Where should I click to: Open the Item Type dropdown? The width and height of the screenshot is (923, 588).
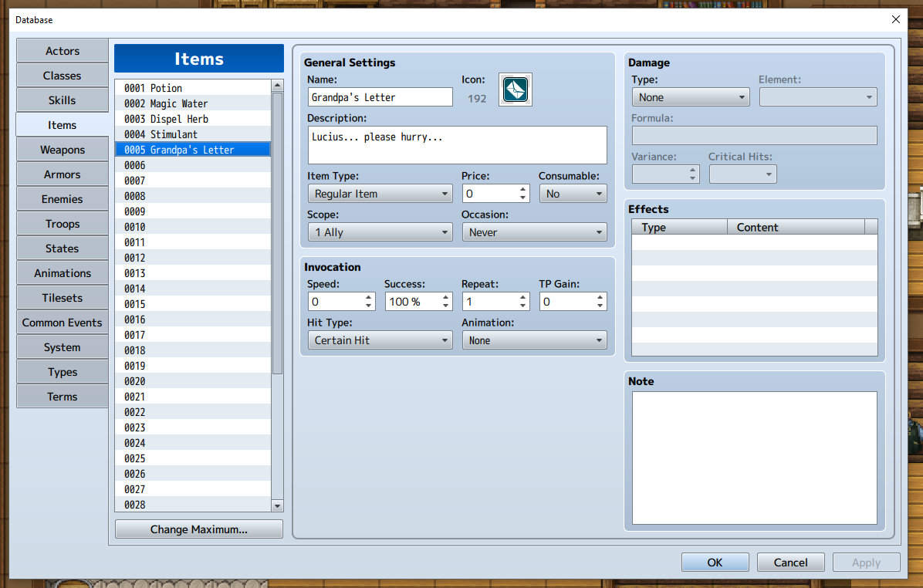pos(380,194)
